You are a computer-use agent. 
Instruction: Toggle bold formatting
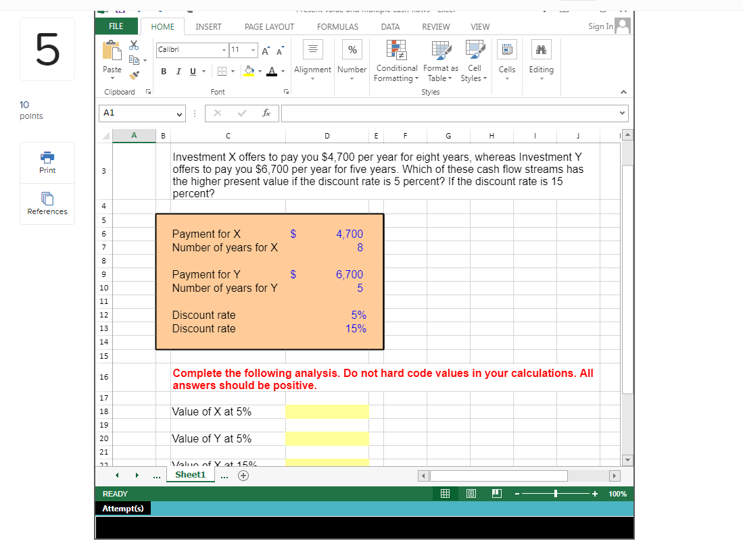(162, 71)
